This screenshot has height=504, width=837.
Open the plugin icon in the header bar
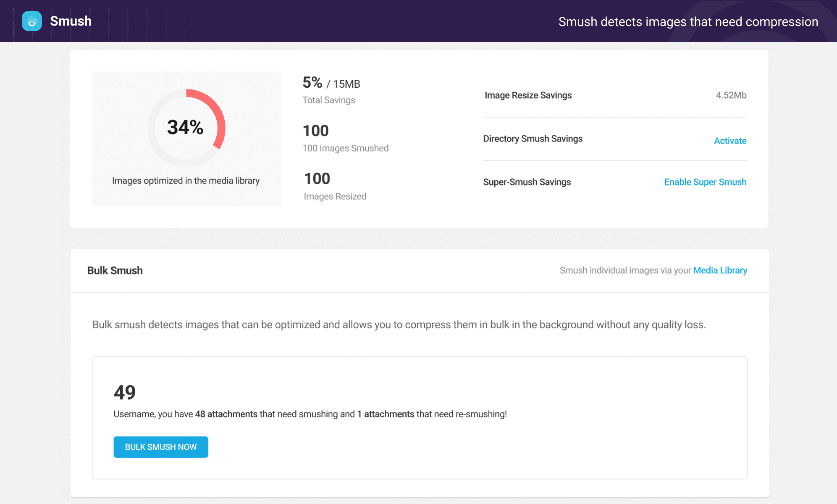pos(32,21)
